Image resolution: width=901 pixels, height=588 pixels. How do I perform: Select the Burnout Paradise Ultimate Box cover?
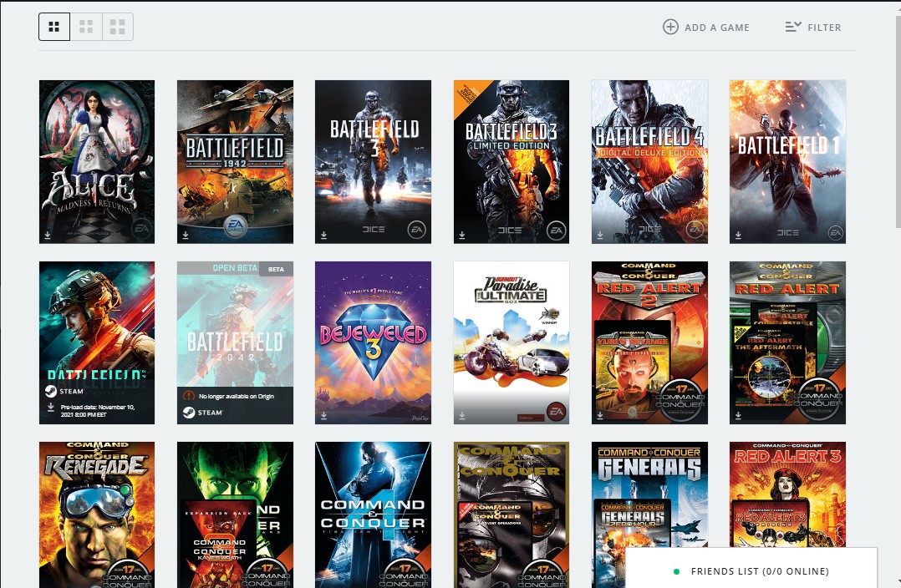pyautogui.click(x=512, y=342)
